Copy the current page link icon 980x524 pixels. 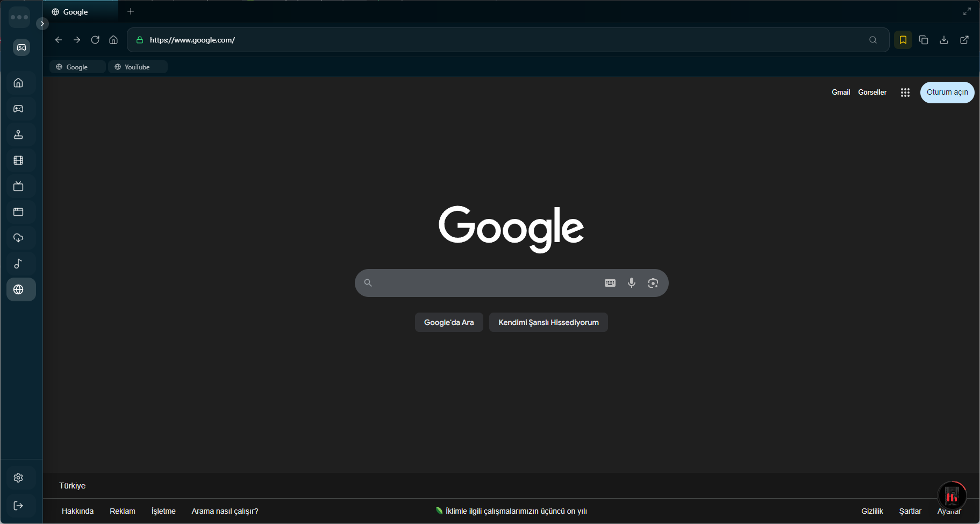(x=924, y=40)
